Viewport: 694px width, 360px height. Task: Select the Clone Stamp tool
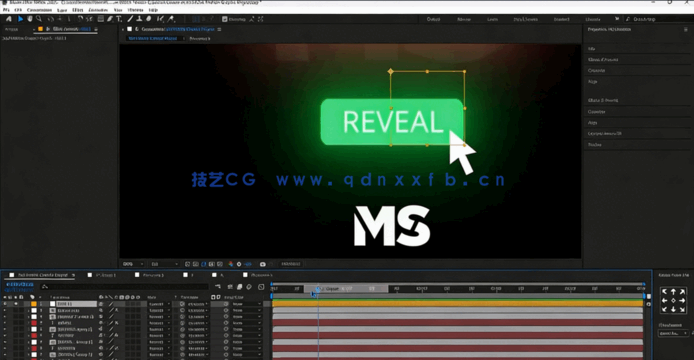pyautogui.click(x=139, y=19)
